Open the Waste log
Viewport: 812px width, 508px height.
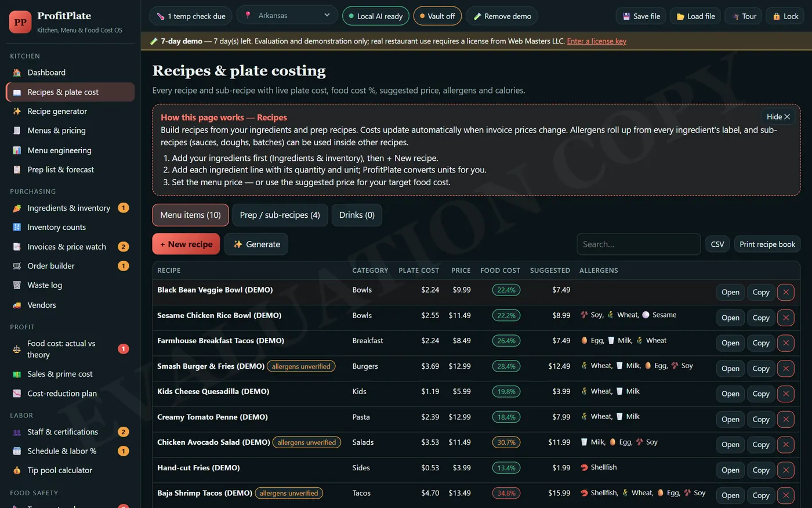70,285
